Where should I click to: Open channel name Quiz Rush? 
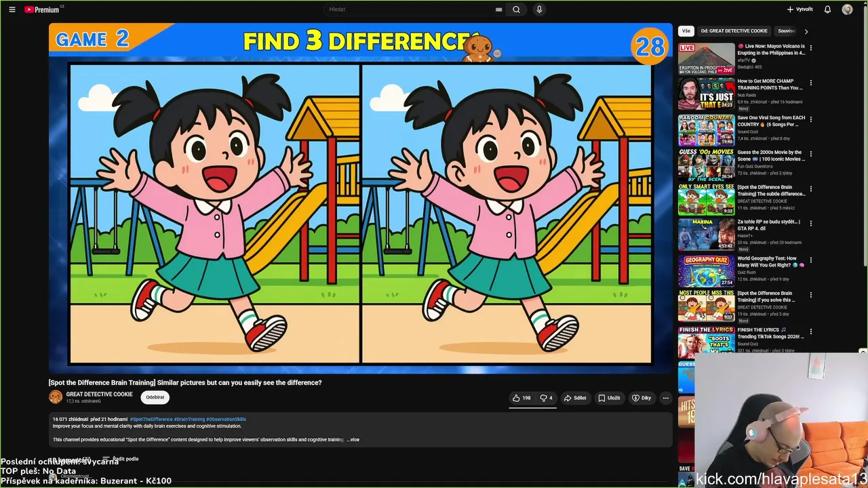pyautogui.click(x=746, y=272)
